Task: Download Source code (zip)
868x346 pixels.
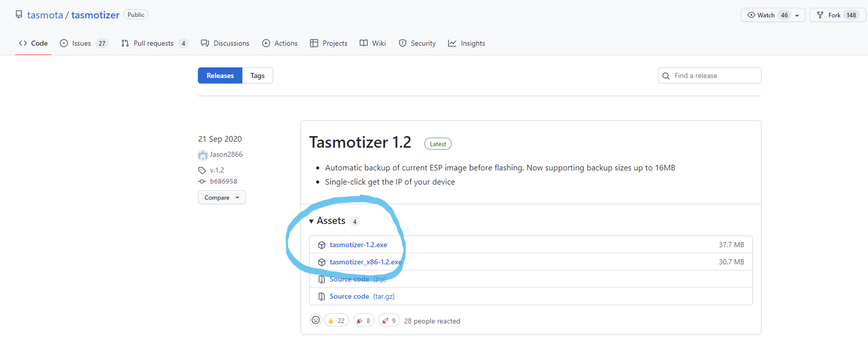Action: (x=358, y=279)
